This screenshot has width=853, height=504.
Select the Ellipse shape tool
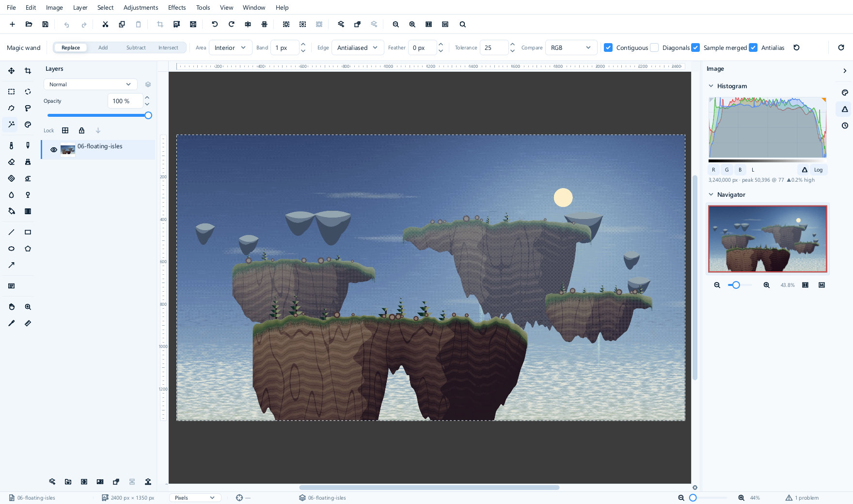click(11, 249)
